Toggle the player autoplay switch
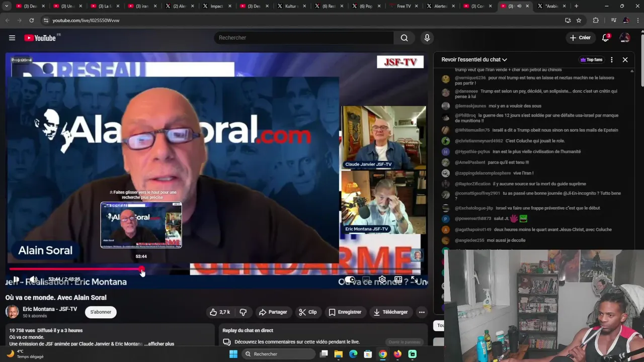 350,280
